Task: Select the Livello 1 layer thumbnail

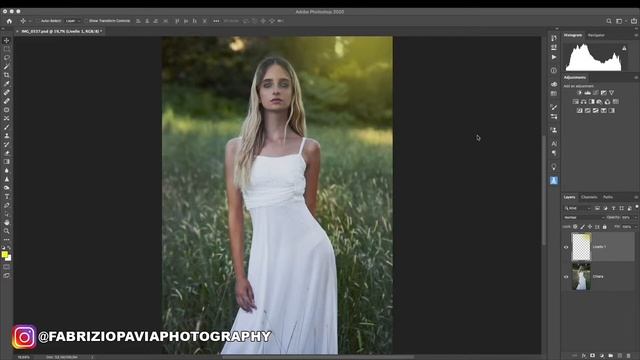Action: tap(581, 247)
